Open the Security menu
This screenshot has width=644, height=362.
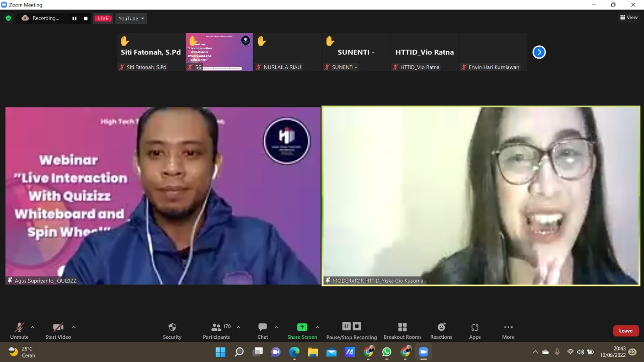(172, 331)
